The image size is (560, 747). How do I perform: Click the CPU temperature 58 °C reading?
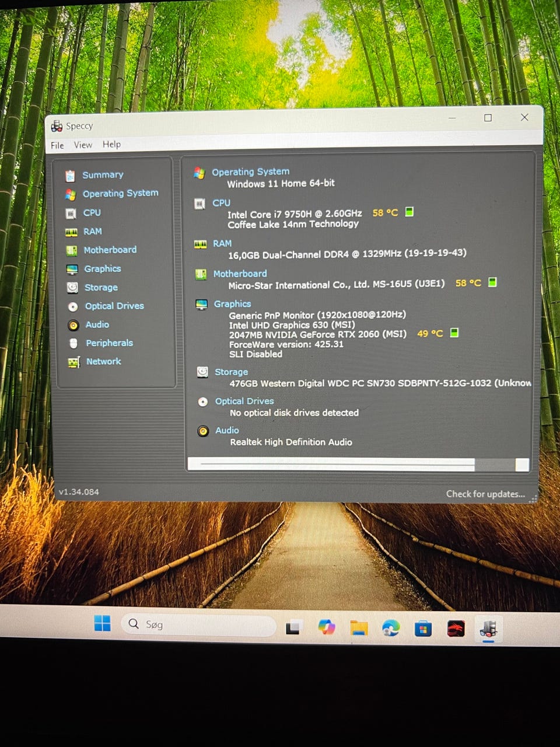tap(385, 212)
